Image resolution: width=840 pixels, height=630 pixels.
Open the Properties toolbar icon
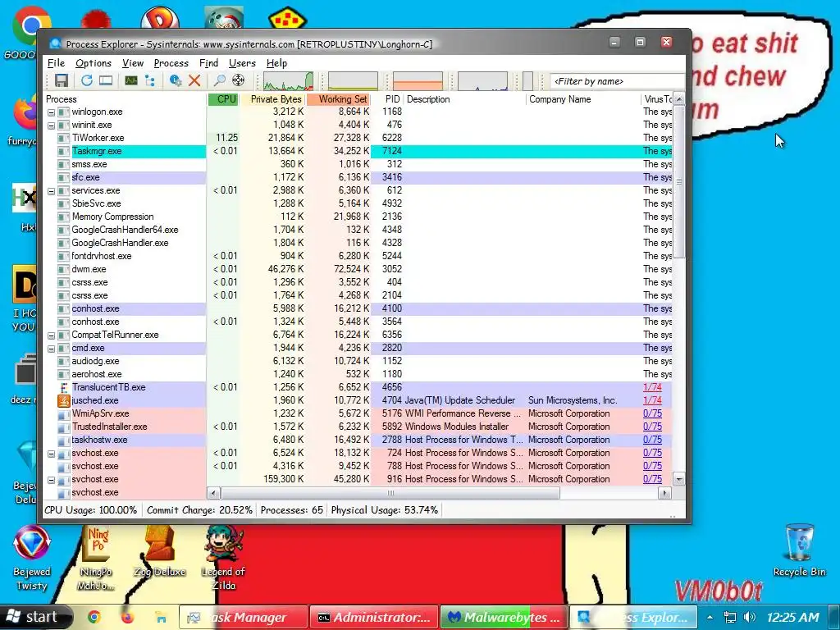click(176, 81)
